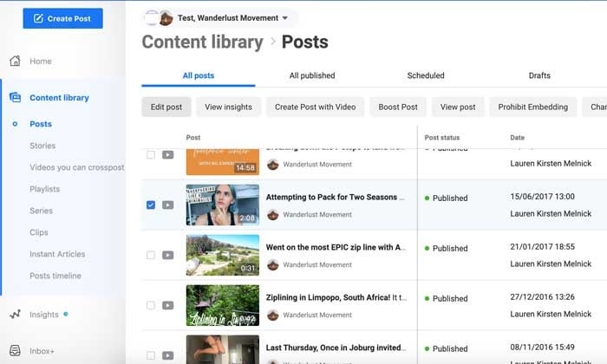Check the EPIC zip line post checkbox

pyautogui.click(x=151, y=255)
